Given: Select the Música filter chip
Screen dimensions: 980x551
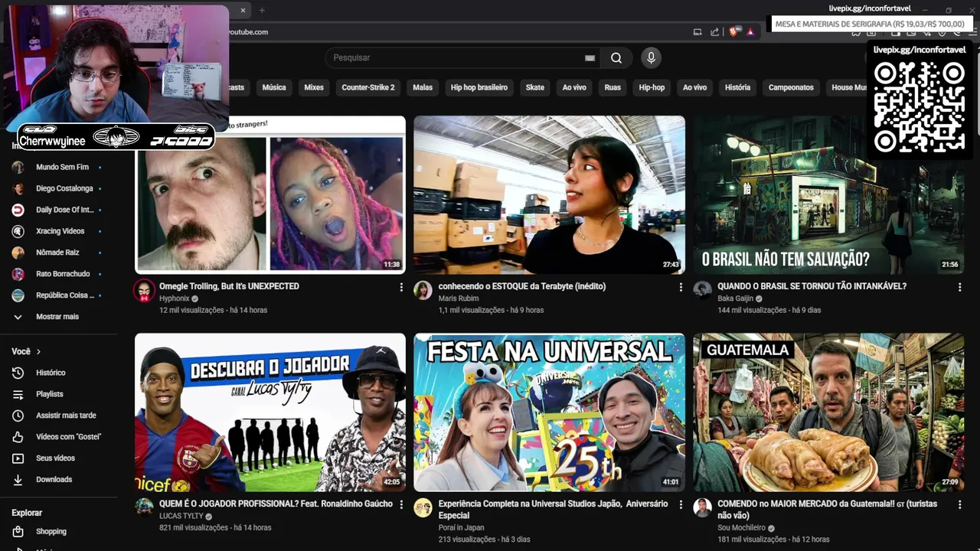Looking at the screenshot, I should tap(274, 87).
